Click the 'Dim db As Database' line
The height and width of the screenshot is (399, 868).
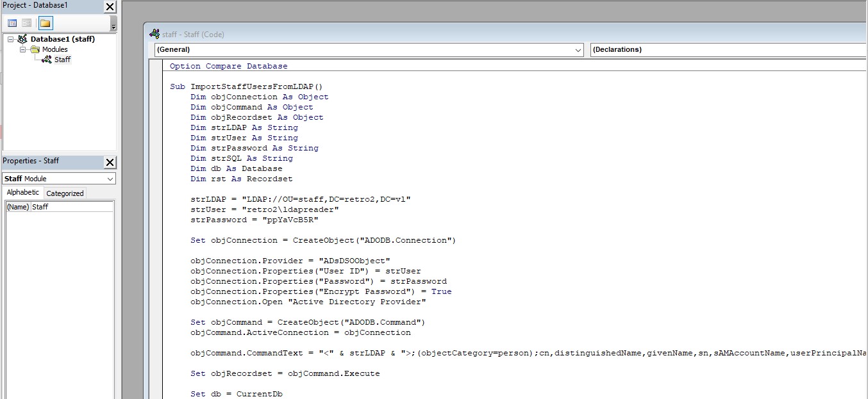coord(237,168)
